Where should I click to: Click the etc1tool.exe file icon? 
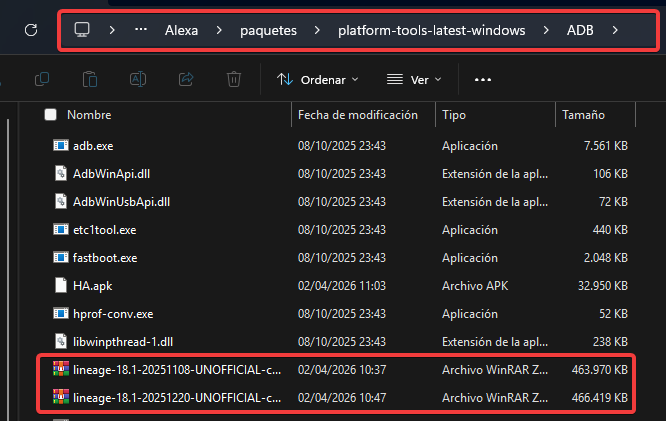(x=61, y=230)
